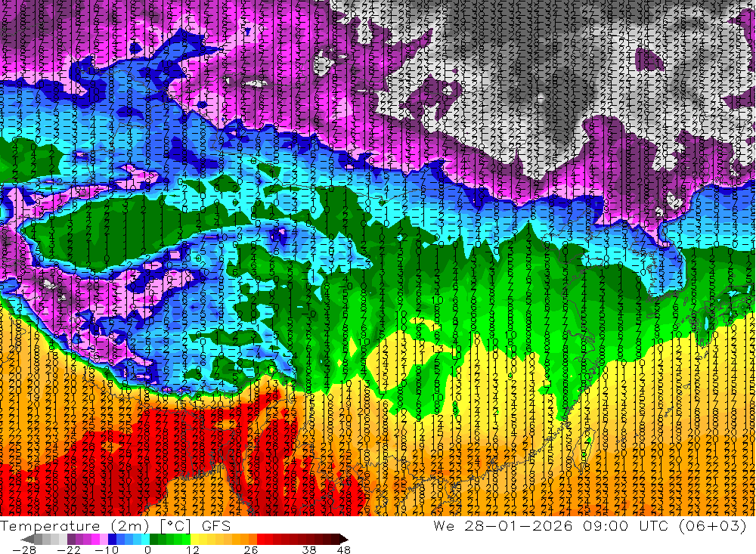Click the '38' legend value
This screenshot has width=756, height=554.
point(309,550)
